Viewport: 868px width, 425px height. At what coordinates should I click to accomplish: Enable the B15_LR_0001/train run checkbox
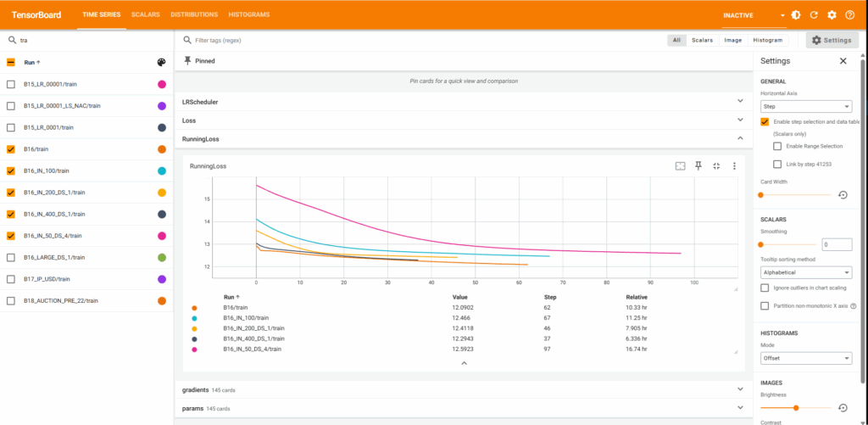[x=11, y=127]
